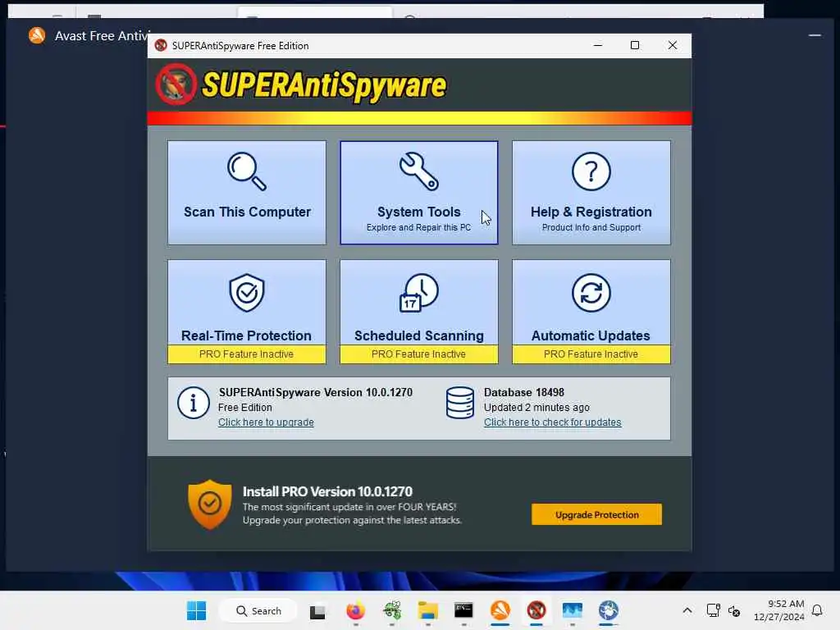The image size is (840, 630).
Task: Close the SUPERAntiSpyware window
Action: [x=673, y=46]
